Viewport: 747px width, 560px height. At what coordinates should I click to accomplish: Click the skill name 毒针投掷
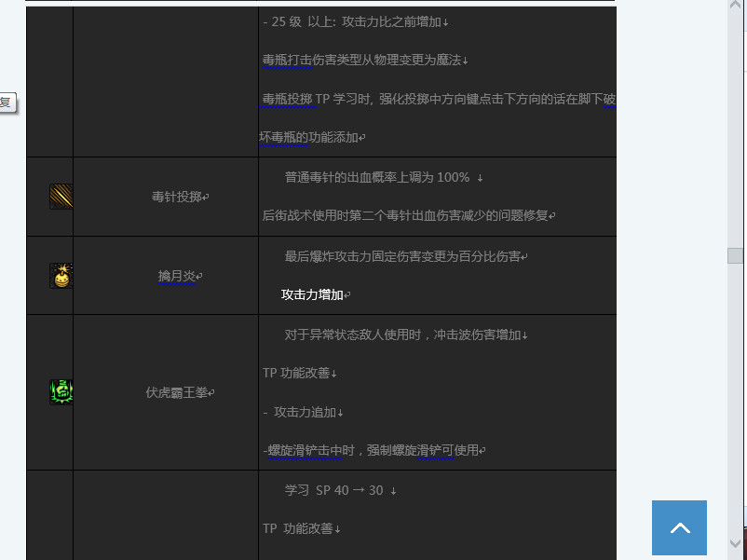coord(176,197)
